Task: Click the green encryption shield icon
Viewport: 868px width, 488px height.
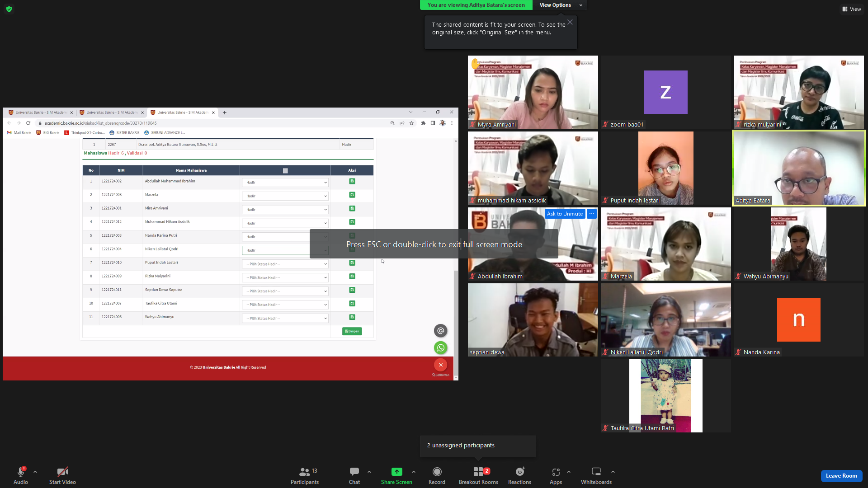Action: [x=9, y=9]
